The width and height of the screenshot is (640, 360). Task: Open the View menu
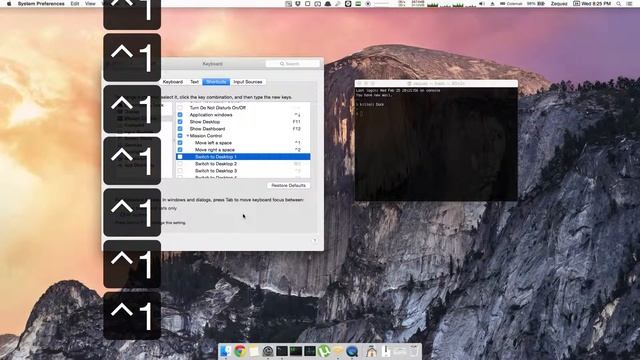(x=90, y=4)
